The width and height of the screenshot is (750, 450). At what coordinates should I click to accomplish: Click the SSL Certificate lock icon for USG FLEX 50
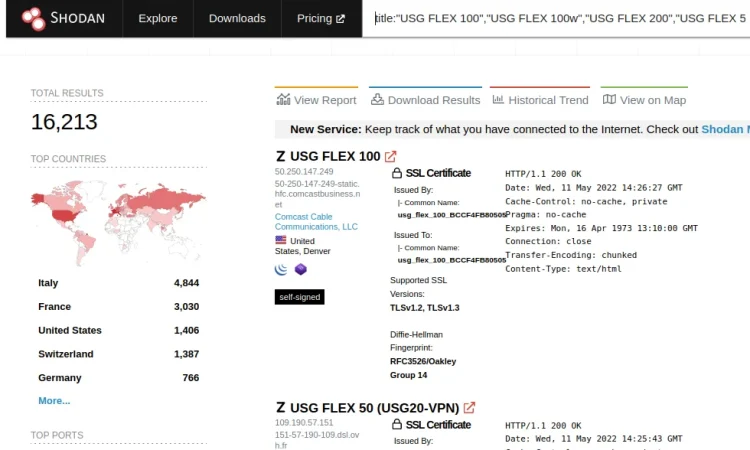tap(397, 425)
